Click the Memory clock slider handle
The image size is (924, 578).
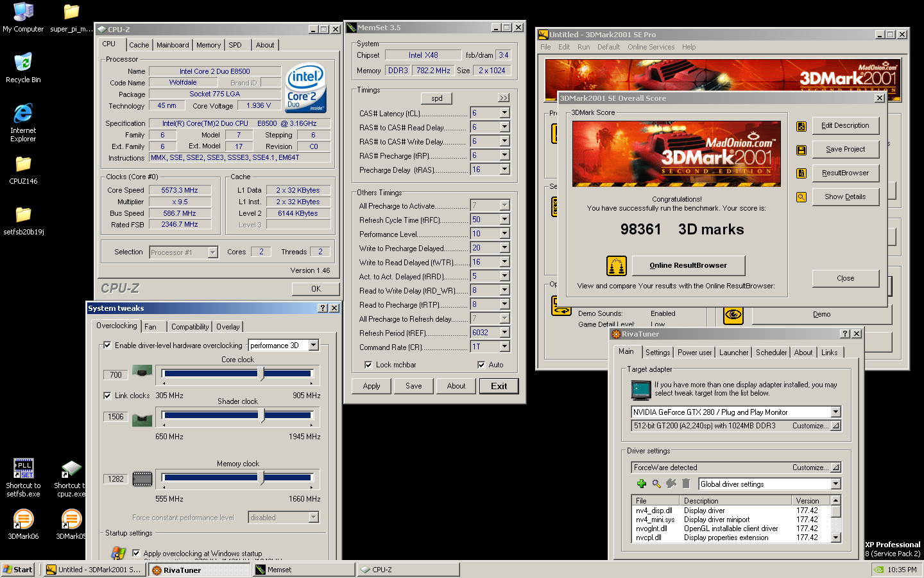(x=261, y=477)
